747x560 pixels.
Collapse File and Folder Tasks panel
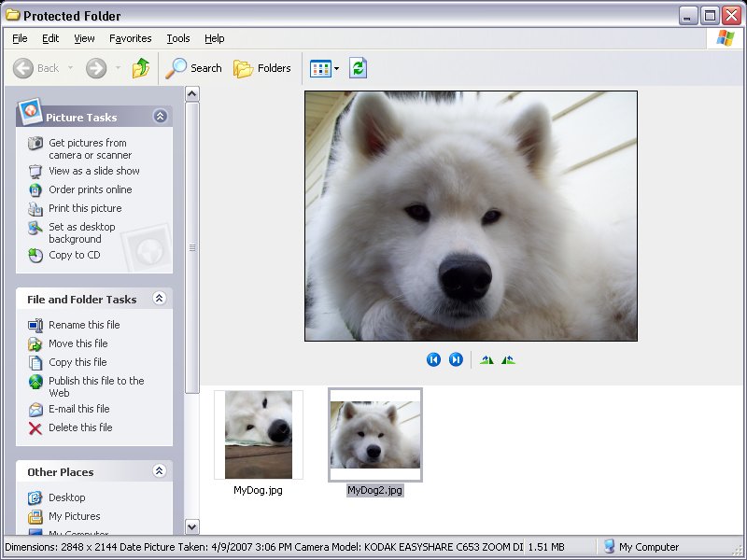(x=160, y=299)
